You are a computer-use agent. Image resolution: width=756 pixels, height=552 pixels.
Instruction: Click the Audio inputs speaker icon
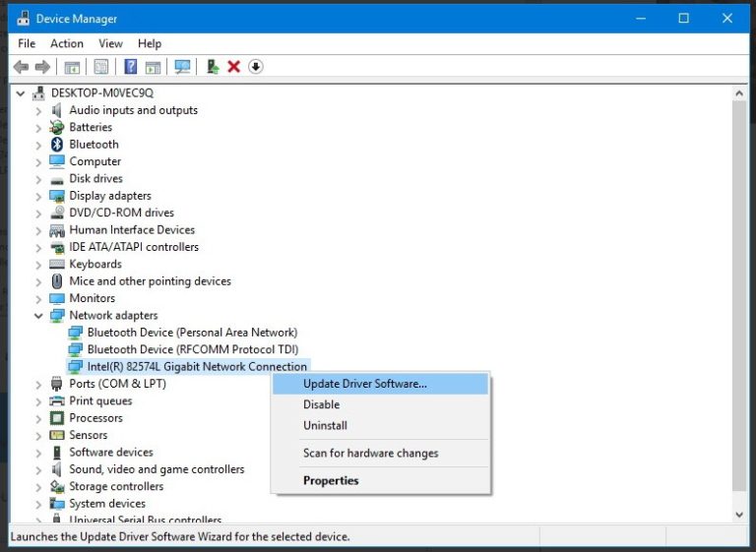[57, 110]
